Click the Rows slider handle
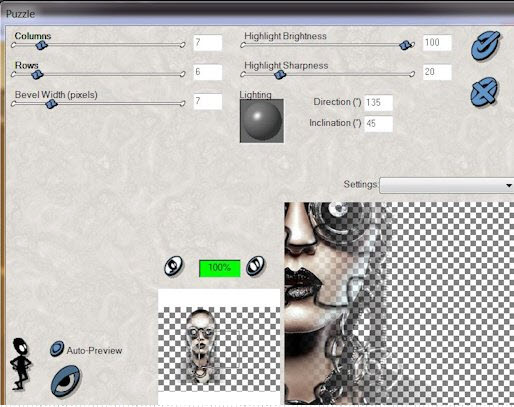The image size is (514, 407). pos(37,75)
